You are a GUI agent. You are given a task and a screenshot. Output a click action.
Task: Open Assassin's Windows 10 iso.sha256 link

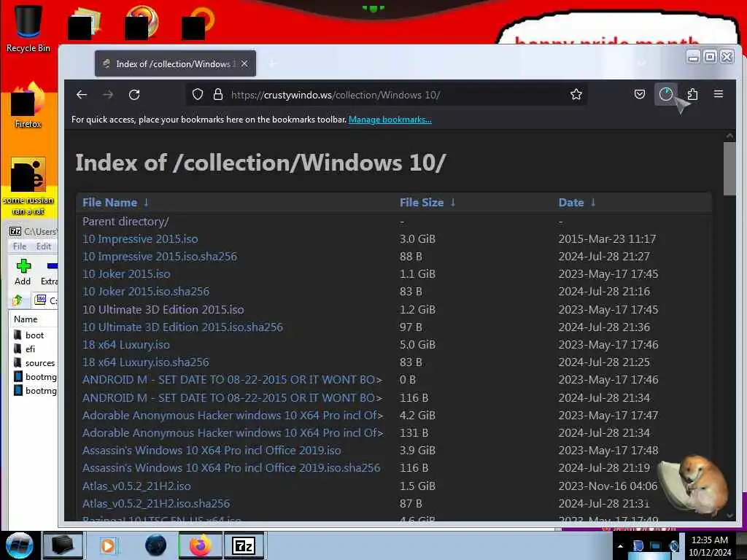tap(231, 468)
